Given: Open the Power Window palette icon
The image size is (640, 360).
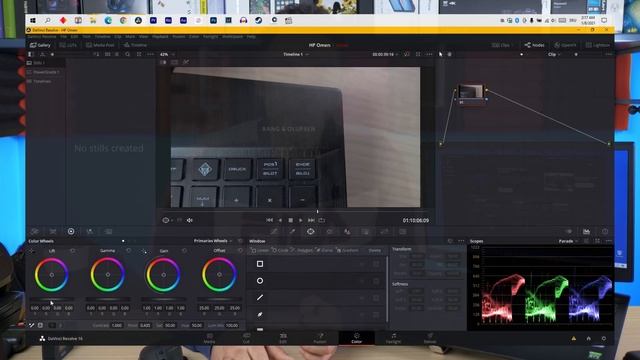Looking at the screenshot, I should (x=311, y=231).
